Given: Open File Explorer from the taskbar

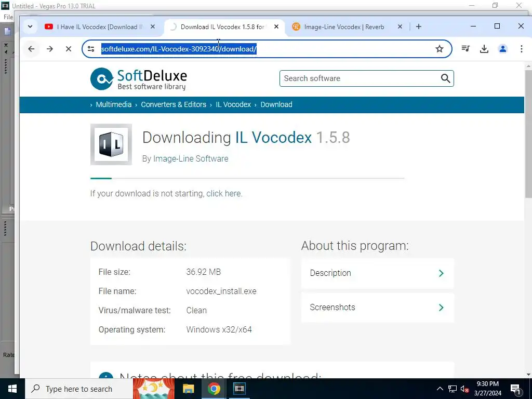Looking at the screenshot, I should (x=188, y=389).
